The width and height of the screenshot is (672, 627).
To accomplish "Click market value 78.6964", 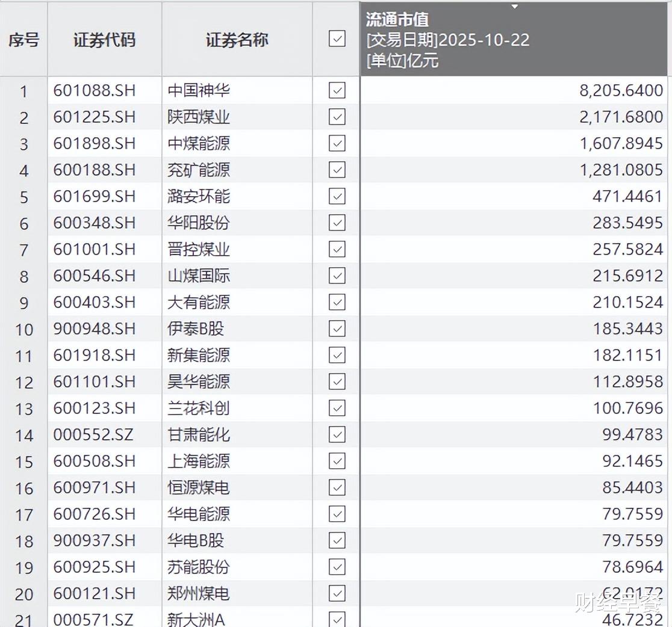I will pos(633,567).
